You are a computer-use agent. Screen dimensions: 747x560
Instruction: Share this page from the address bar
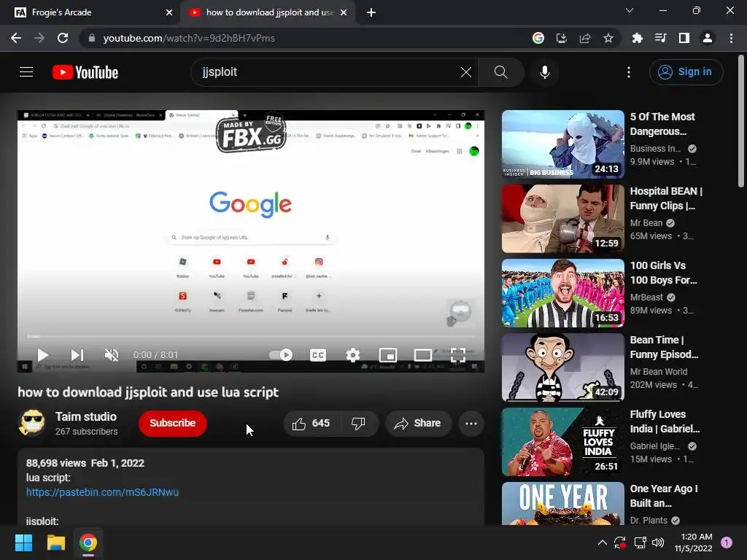(584, 38)
